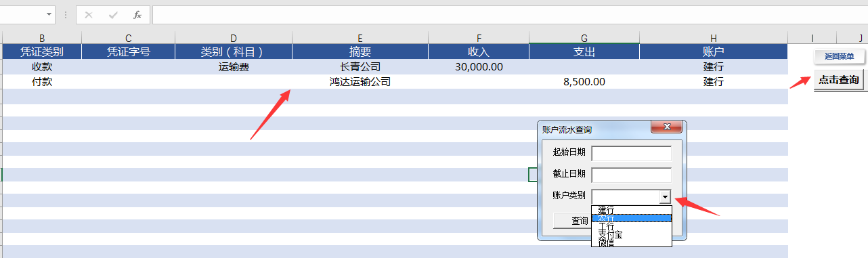Click the 运输费 cell
Screen dimensions: 868x258
[x=234, y=66]
